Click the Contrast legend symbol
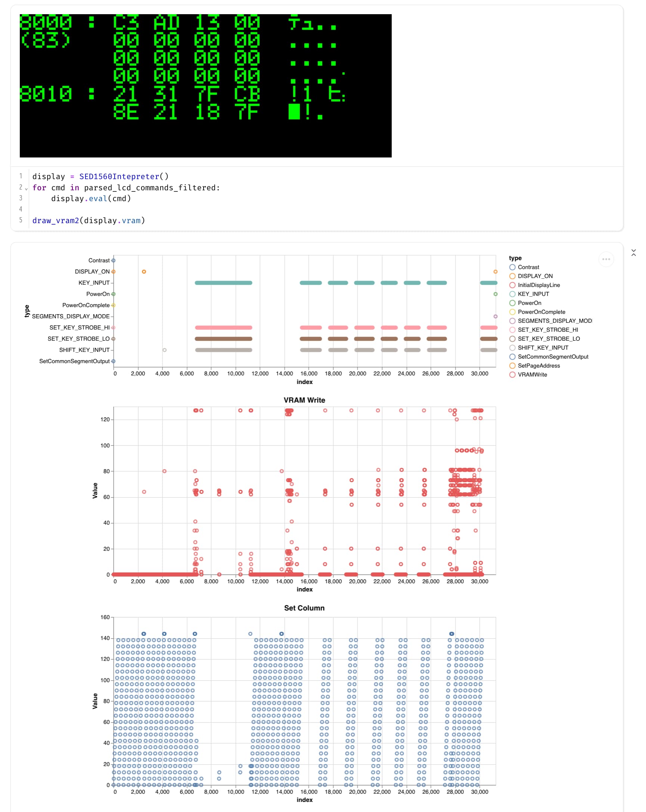The width and height of the screenshot is (646, 812). click(512, 267)
